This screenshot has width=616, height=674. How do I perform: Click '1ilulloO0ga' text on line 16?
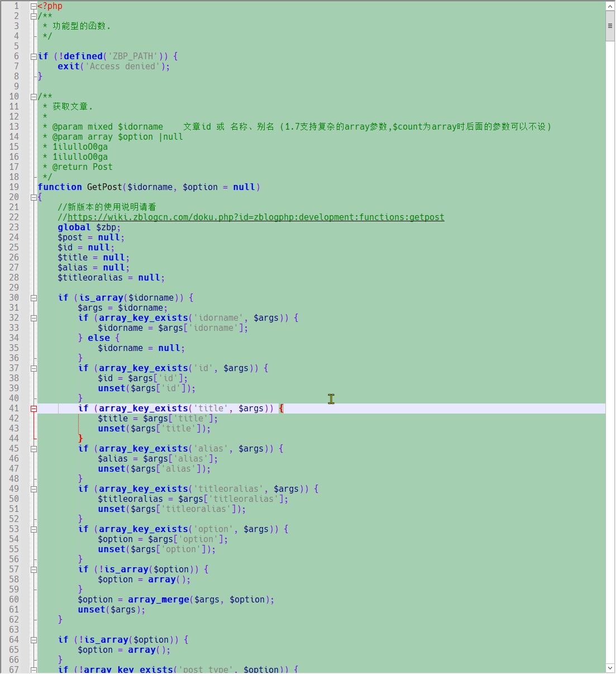[x=80, y=157]
